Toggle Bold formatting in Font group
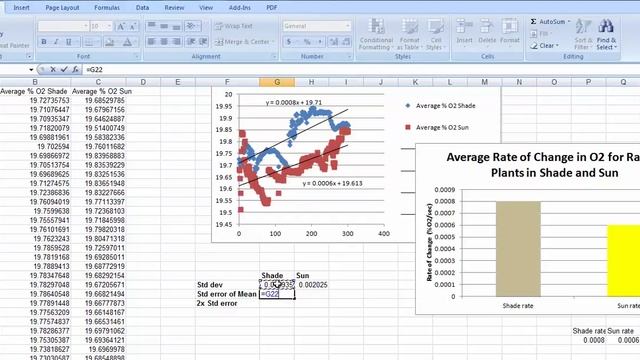640x360 pixels. point(44,42)
